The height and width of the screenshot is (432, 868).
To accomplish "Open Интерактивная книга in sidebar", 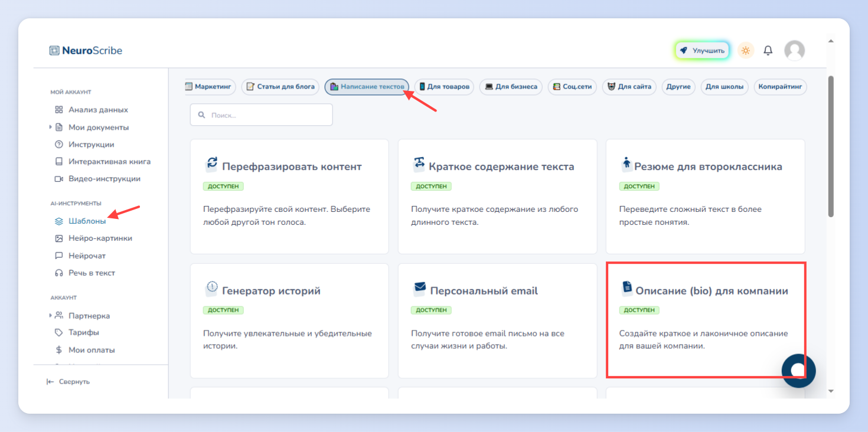I will point(102,161).
